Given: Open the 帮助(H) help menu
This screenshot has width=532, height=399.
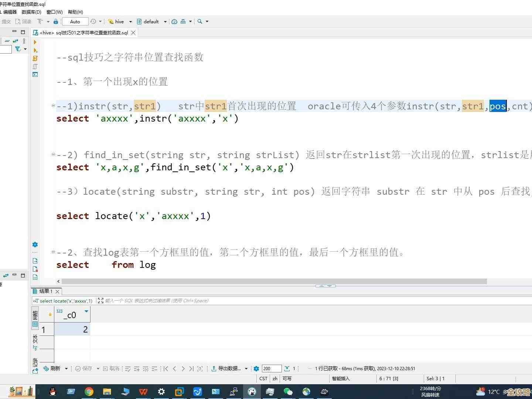Looking at the screenshot, I should click(x=75, y=12).
